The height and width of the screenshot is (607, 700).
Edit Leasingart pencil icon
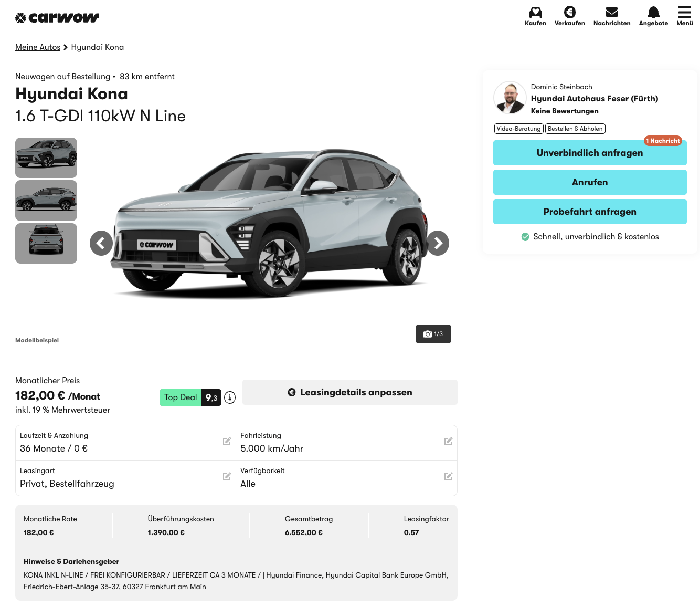click(227, 477)
